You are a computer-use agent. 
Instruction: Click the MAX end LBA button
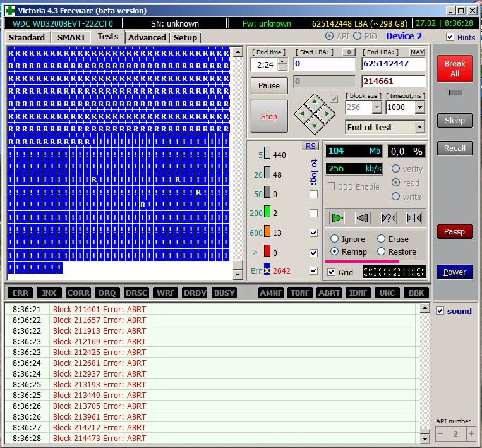[417, 52]
